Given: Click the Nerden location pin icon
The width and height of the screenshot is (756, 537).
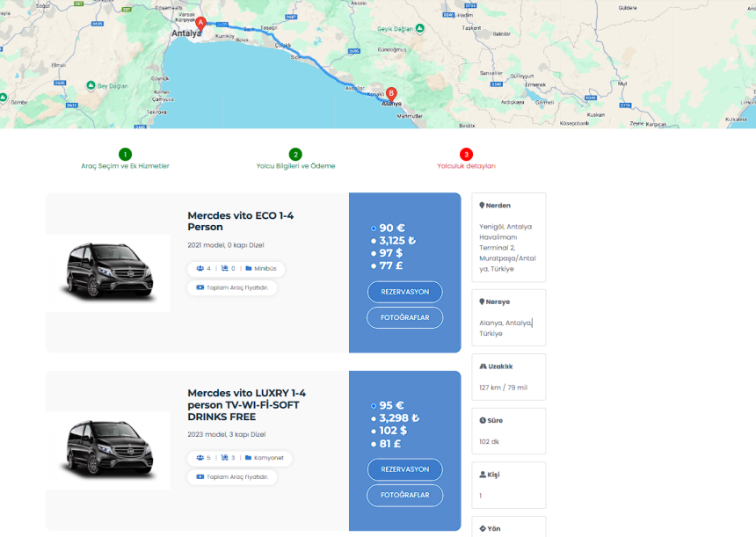Looking at the screenshot, I should pyautogui.click(x=482, y=206).
